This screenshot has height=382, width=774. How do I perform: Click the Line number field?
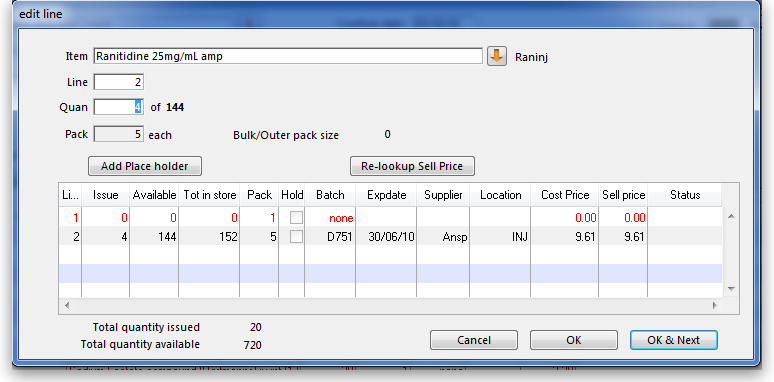[119, 82]
